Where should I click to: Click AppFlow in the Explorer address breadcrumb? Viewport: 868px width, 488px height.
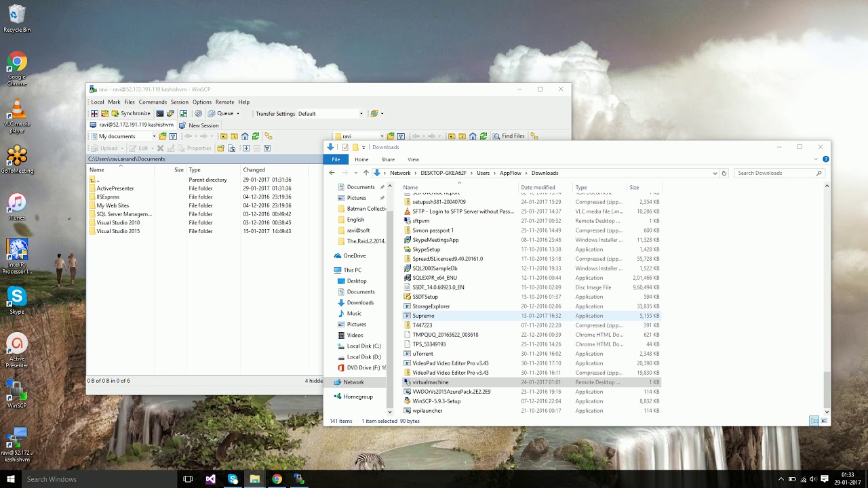(511, 173)
